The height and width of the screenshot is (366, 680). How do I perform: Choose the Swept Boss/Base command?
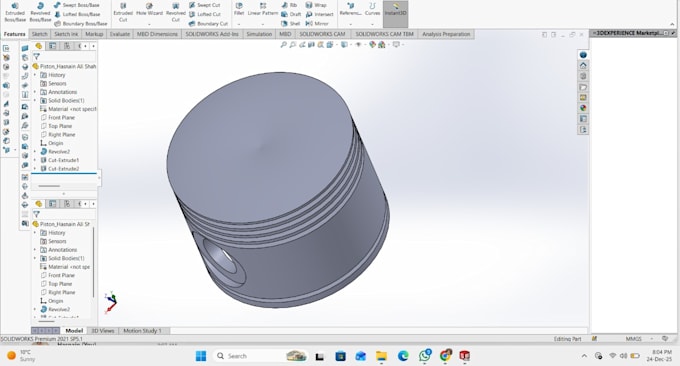pyautogui.click(x=76, y=5)
